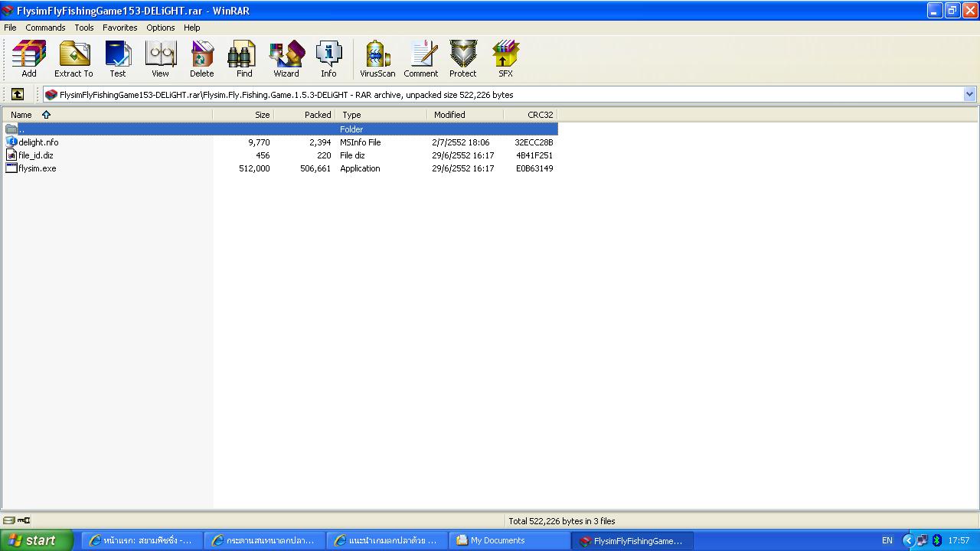Open the View file tool
The height and width of the screenshot is (551, 980).
point(160,59)
